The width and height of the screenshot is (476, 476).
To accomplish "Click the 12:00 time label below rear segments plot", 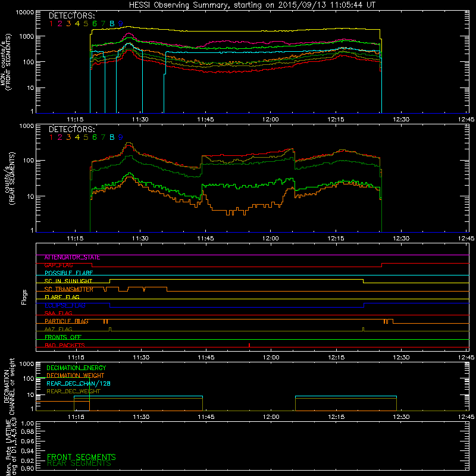I will (x=271, y=239).
